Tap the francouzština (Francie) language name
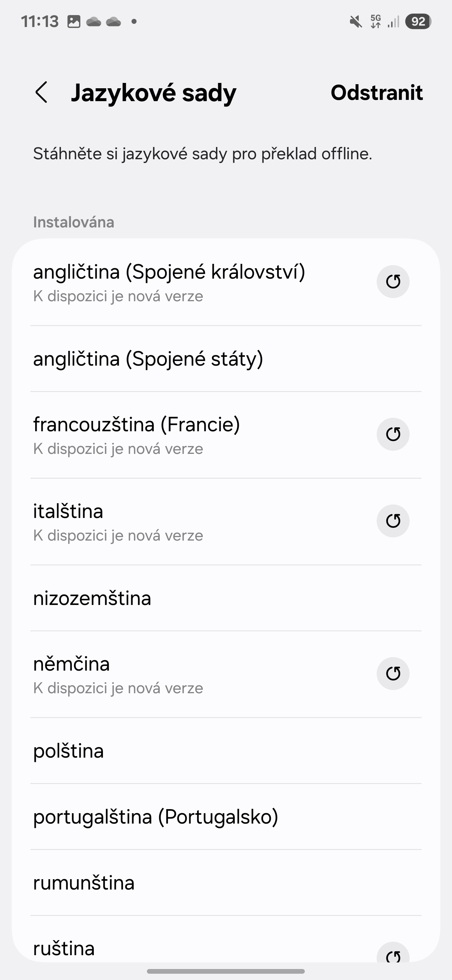Screen dimensions: 452x980 137,424
